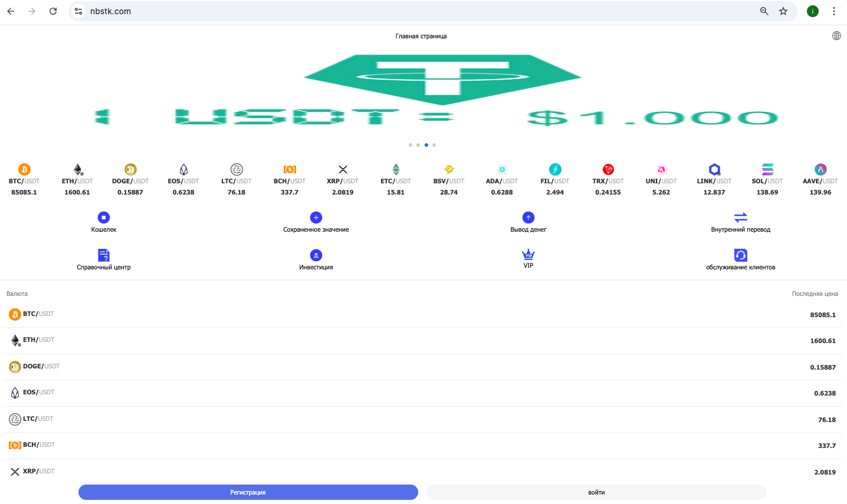This screenshot has width=847, height=504.
Task: Show the fourth banner slide dot
Action: (x=434, y=145)
